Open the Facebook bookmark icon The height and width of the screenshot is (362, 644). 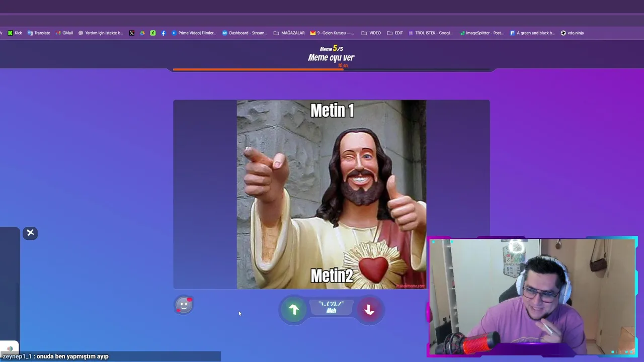(164, 33)
